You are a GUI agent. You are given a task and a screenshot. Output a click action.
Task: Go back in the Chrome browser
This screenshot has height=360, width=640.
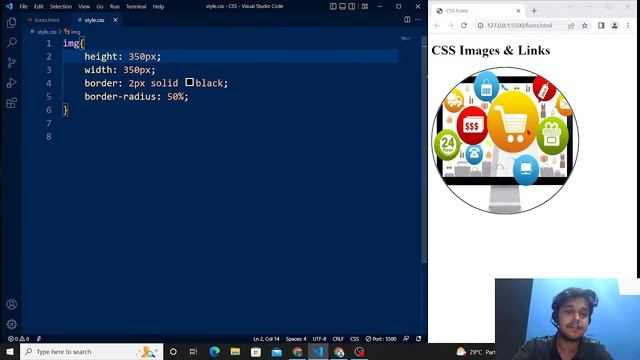click(x=437, y=25)
